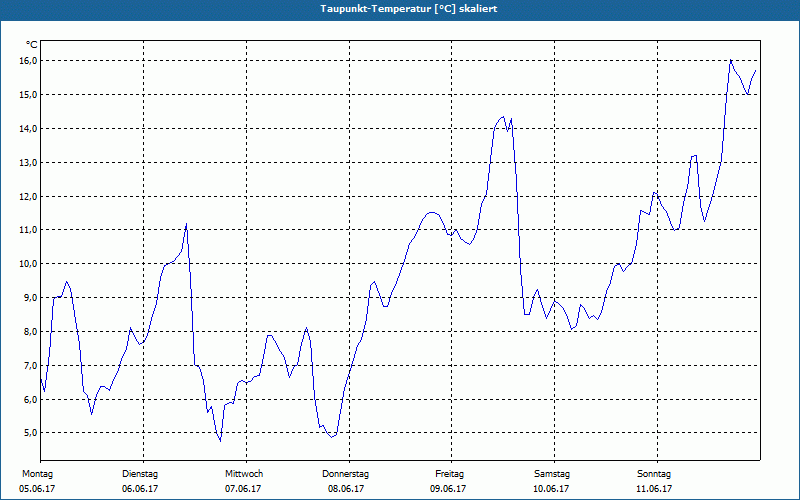Click the Sonntag day label
This screenshot has width=800, height=500.
coord(654,474)
